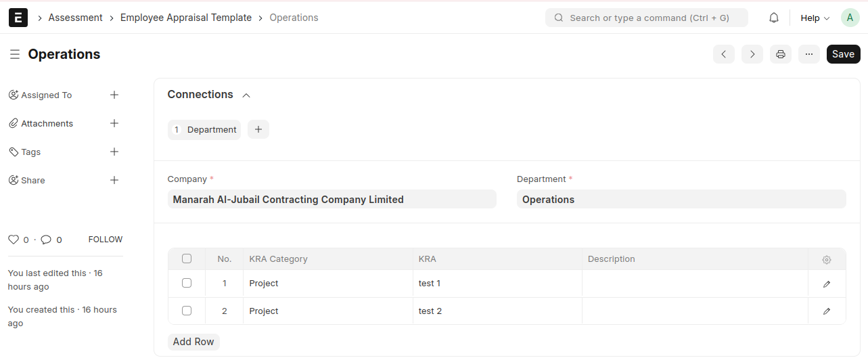This screenshot has height=358, width=868.
Task: Open the Help dropdown menu
Action: pos(815,18)
